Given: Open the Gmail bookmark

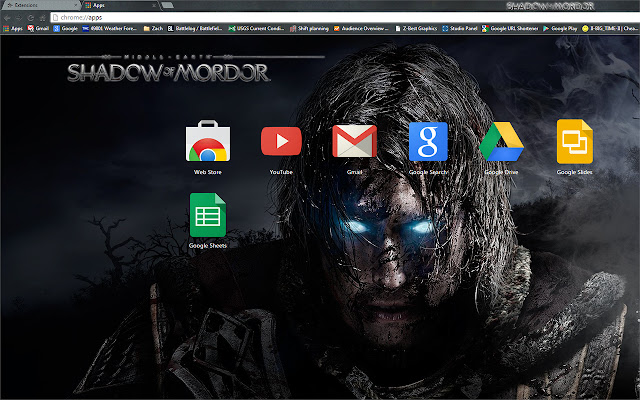Looking at the screenshot, I should [x=38, y=29].
